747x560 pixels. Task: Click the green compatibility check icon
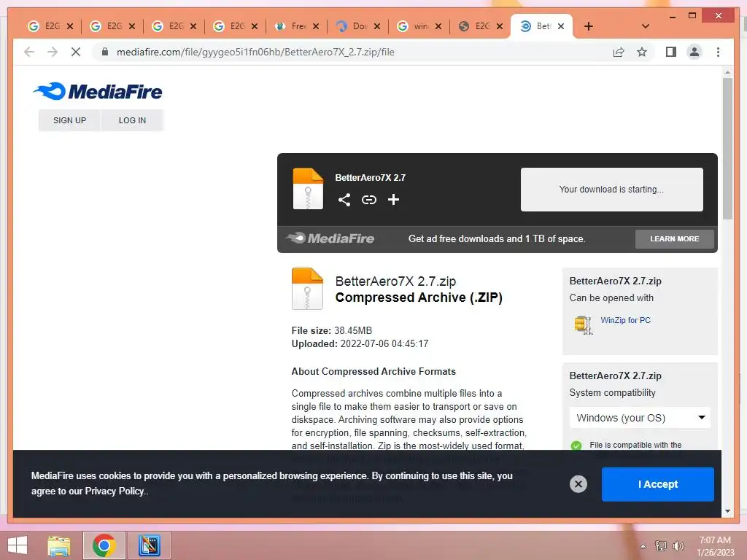pos(576,446)
